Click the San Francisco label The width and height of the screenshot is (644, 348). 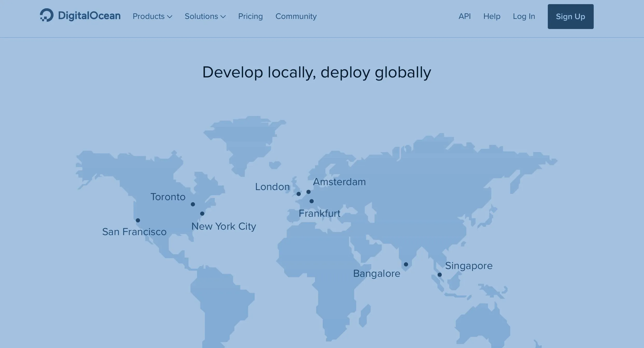[x=134, y=232]
